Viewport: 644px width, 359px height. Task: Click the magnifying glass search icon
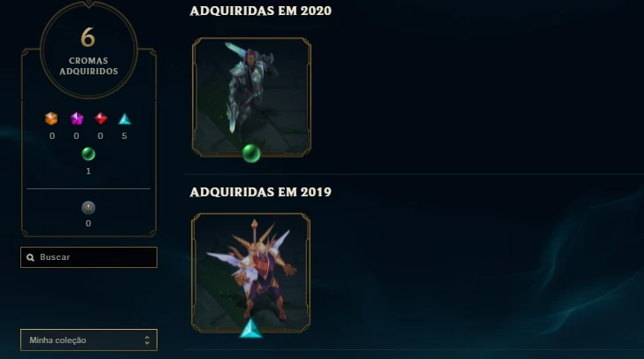coord(30,257)
